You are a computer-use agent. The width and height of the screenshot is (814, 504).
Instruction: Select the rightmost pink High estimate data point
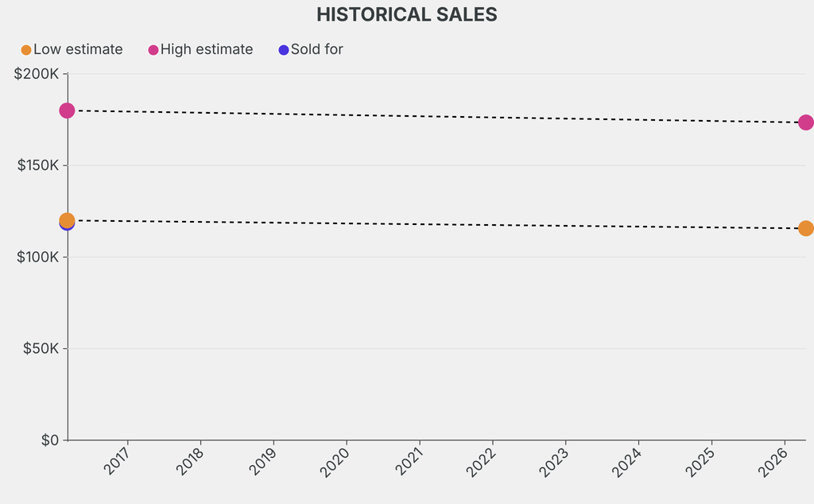pos(805,122)
